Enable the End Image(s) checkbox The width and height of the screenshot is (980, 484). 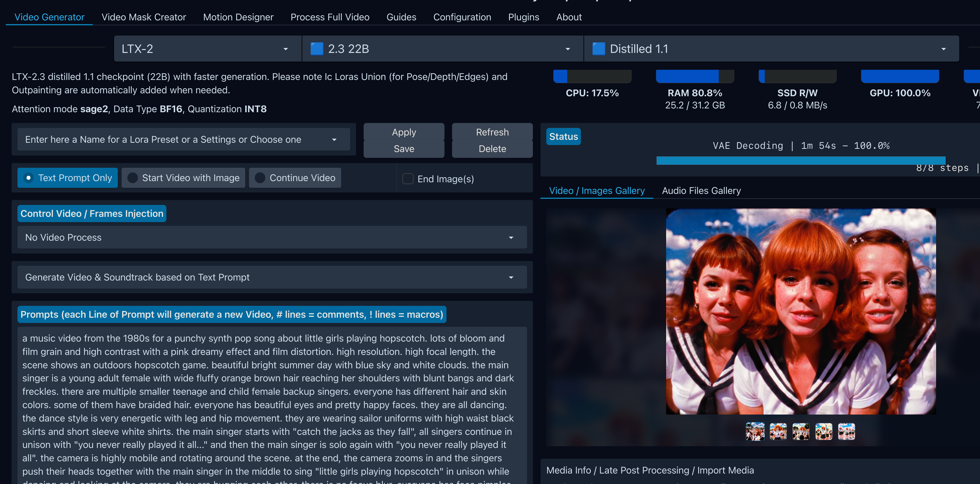[x=408, y=179]
